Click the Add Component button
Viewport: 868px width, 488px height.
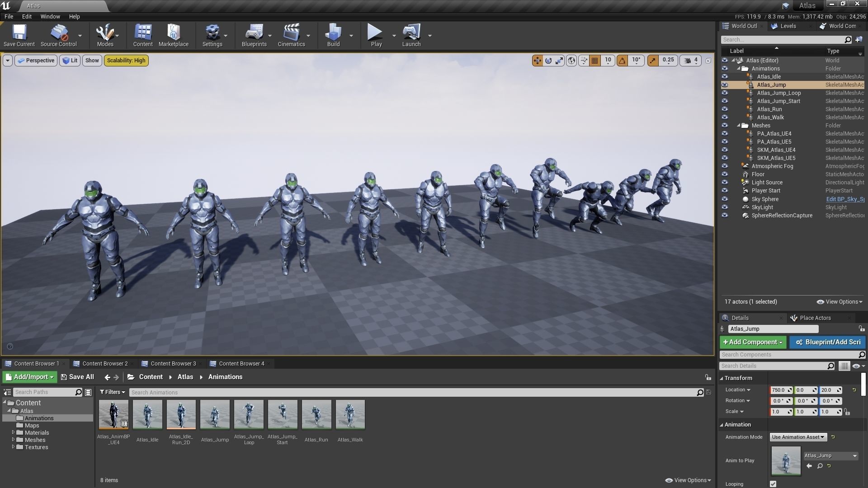point(753,343)
